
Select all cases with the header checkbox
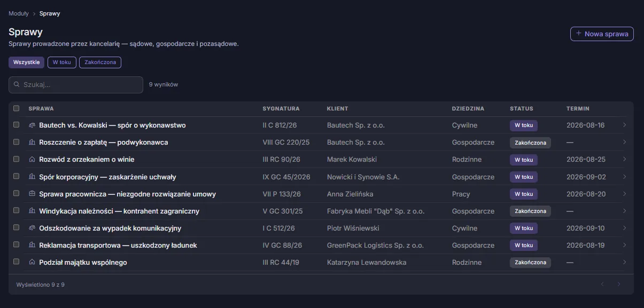click(16, 108)
